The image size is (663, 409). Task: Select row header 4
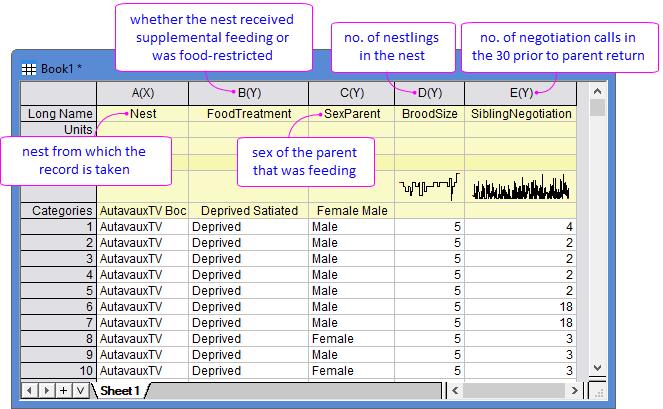pyautogui.click(x=59, y=275)
